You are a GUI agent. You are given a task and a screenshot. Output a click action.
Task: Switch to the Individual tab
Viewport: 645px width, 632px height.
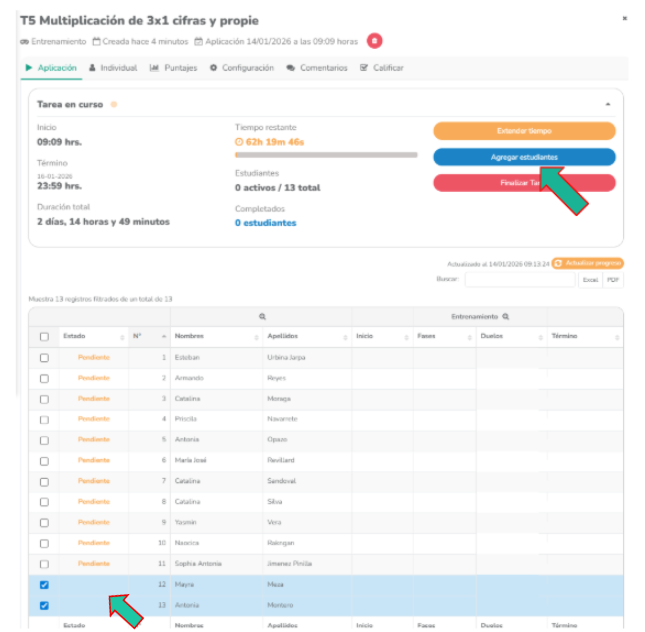pyautogui.click(x=113, y=68)
